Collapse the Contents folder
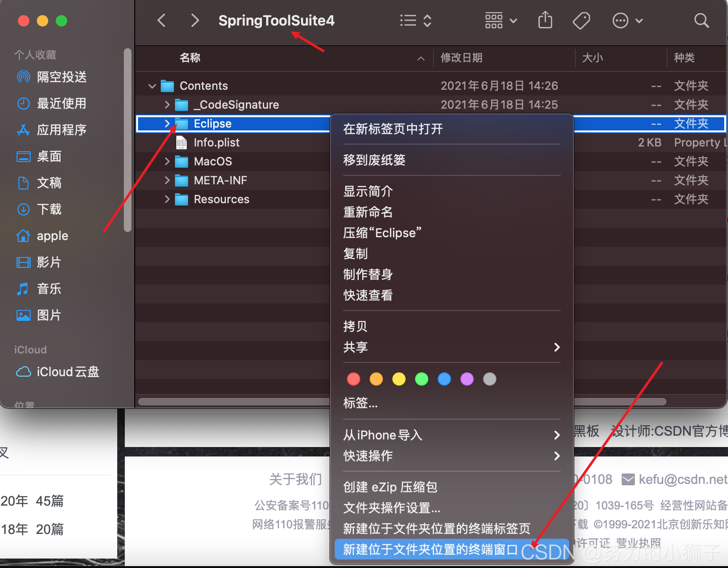Viewport: 728px width, 568px height. 152,86
